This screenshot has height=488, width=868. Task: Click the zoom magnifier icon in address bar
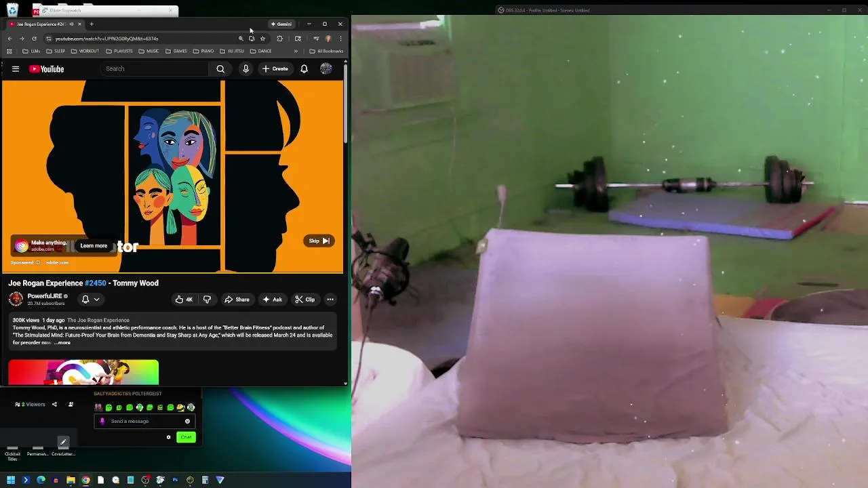coord(241,39)
